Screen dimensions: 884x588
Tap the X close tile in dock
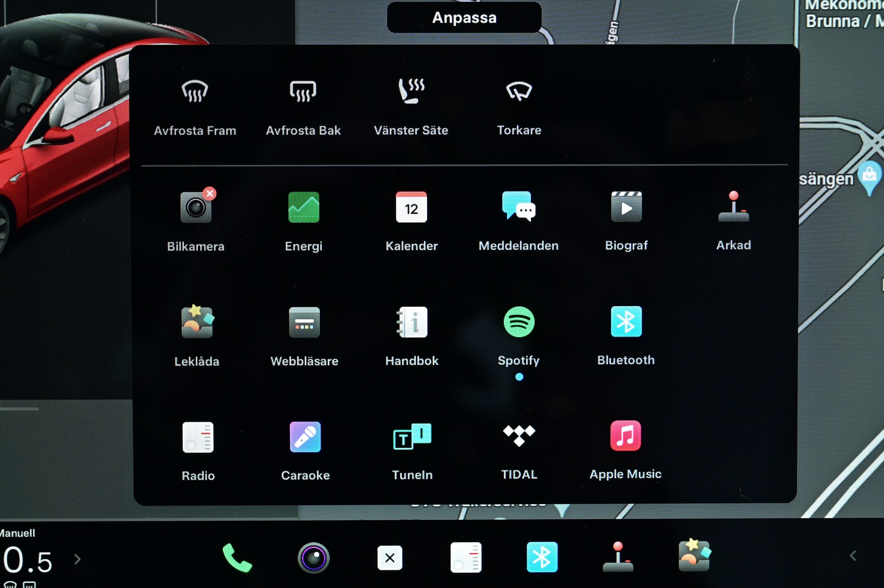[x=390, y=558]
